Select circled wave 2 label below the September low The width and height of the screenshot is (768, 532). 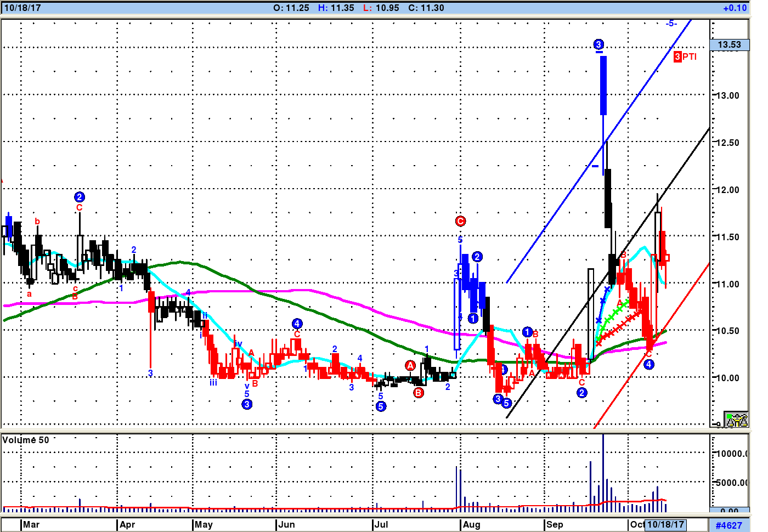coord(582,393)
